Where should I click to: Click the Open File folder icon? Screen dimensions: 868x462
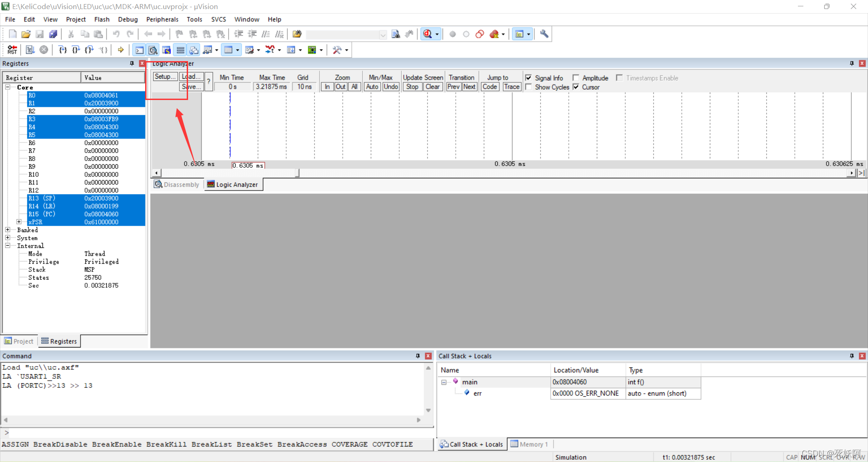coord(26,34)
